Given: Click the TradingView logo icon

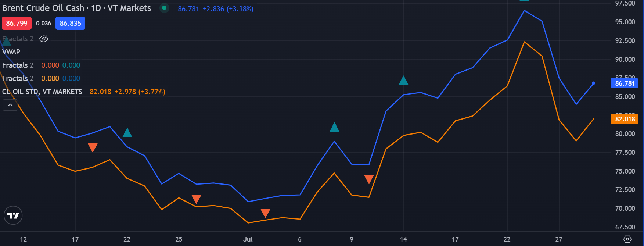Looking at the screenshot, I should coord(13,215).
